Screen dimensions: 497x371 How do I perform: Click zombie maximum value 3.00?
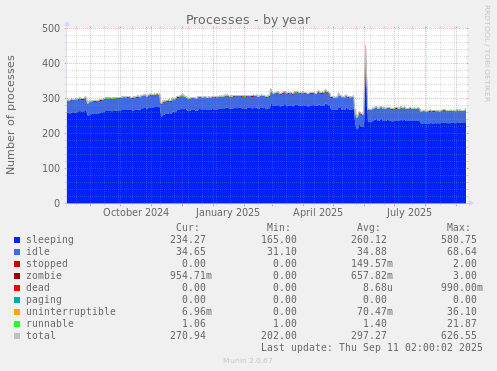pyautogui.click(x=465, y=276)
